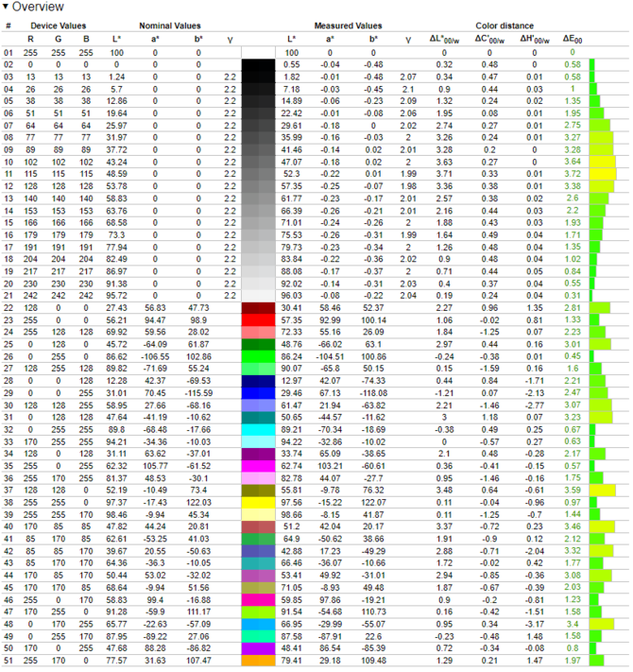This screenshot has height=672, width=633.
Task: Click the ΔE value 3.64
Action: pyautogui.click(x=573, y=162)
